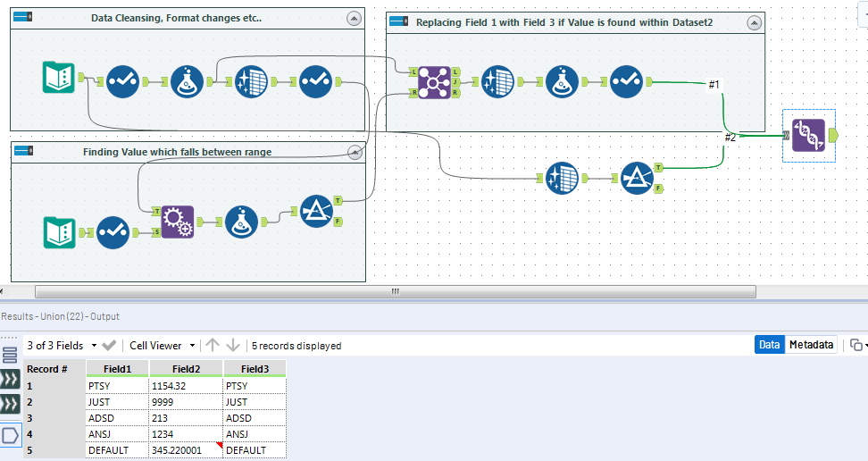Click the Data Cleansing tool after the Join
This screenshot has height=461, width=868.
(x=497, y=82)
